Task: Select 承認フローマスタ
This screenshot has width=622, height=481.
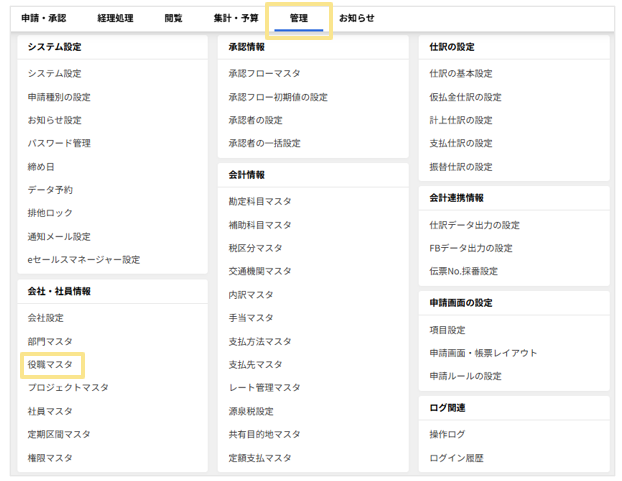Action: (x=264, y=73)
